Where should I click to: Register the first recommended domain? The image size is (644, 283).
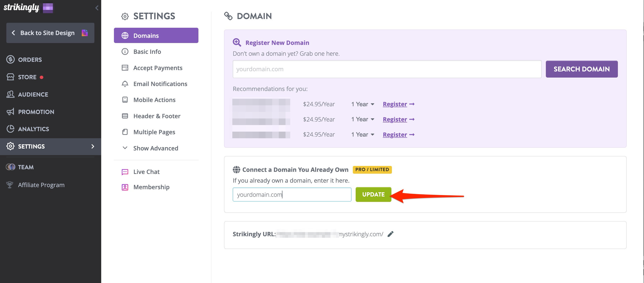coord(398,104)
